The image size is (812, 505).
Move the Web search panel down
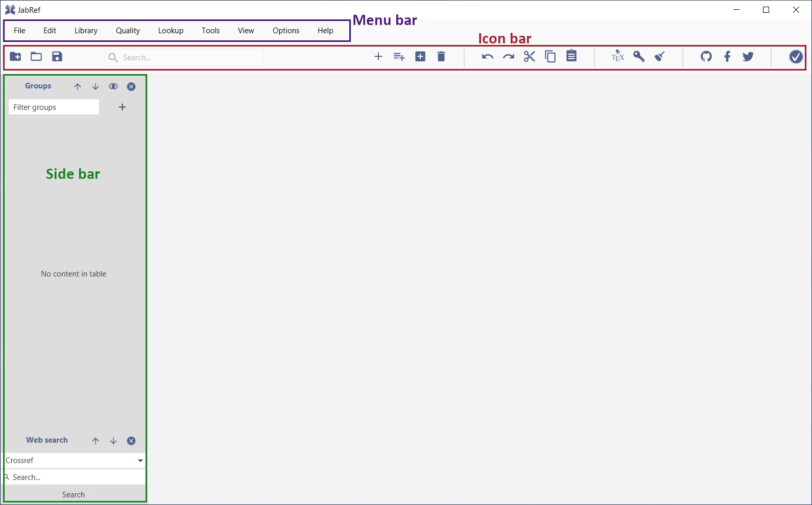(x=113, y=441)
